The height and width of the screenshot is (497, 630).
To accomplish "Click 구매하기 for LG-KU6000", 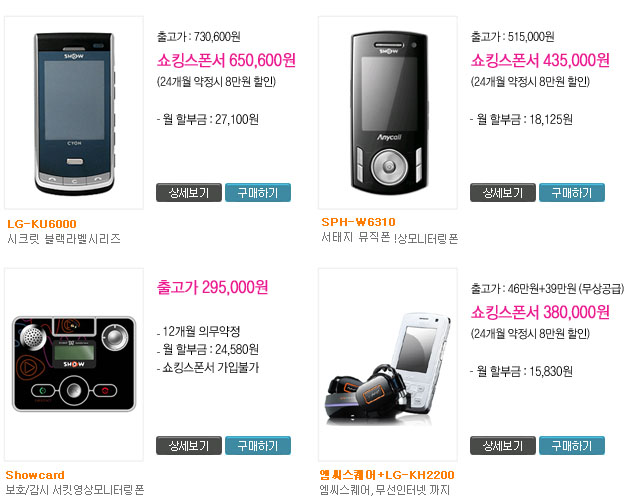I will coord(258,192).
